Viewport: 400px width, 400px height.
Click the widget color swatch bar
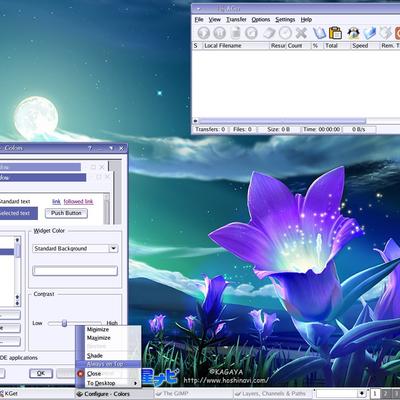click(75, 271)
